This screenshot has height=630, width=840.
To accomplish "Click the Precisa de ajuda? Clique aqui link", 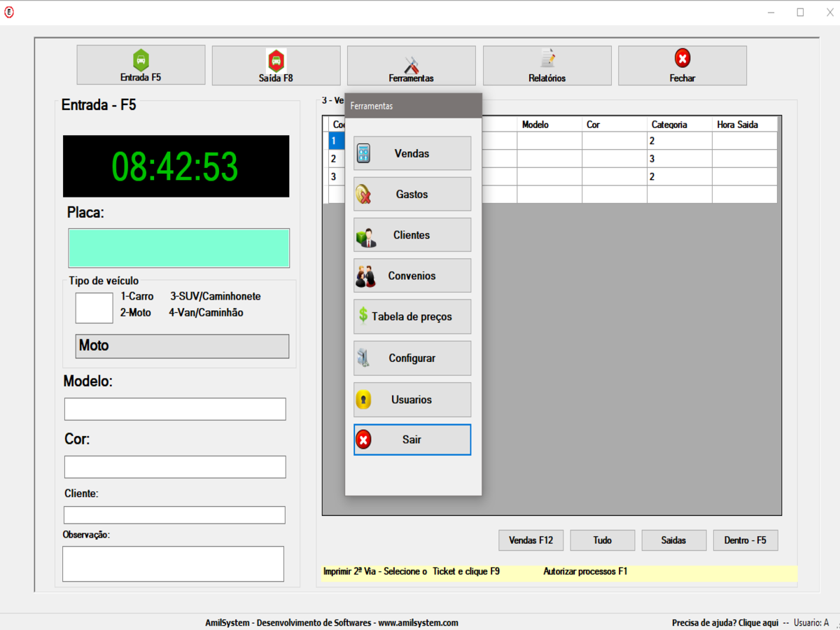I will [725, 622].
